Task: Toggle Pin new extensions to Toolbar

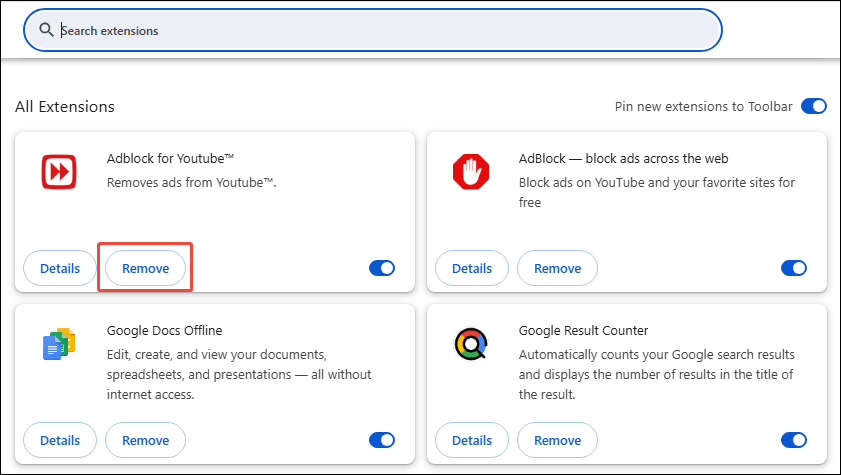Action: [814, 106]
